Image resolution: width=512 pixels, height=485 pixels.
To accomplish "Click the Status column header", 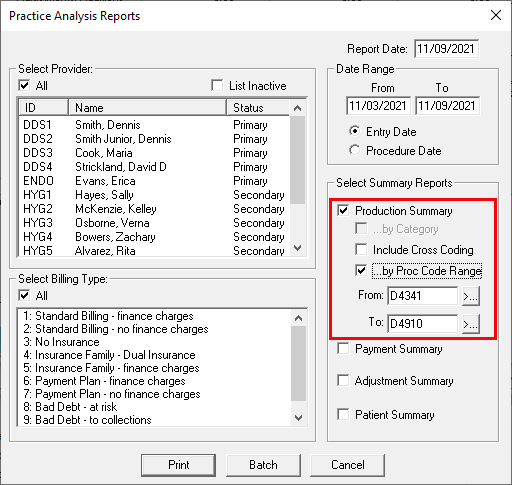I will [x=258, y=108].
